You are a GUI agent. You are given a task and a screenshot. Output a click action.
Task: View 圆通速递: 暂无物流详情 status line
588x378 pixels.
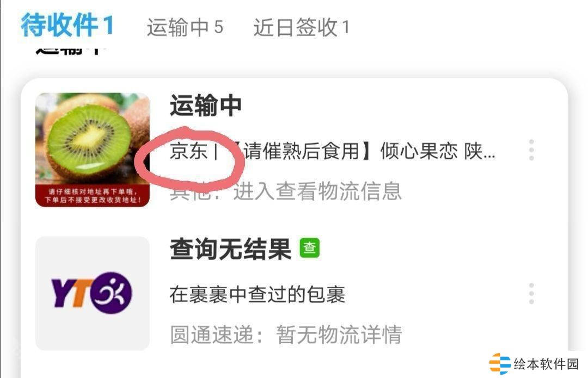click(x=286, y=334)
